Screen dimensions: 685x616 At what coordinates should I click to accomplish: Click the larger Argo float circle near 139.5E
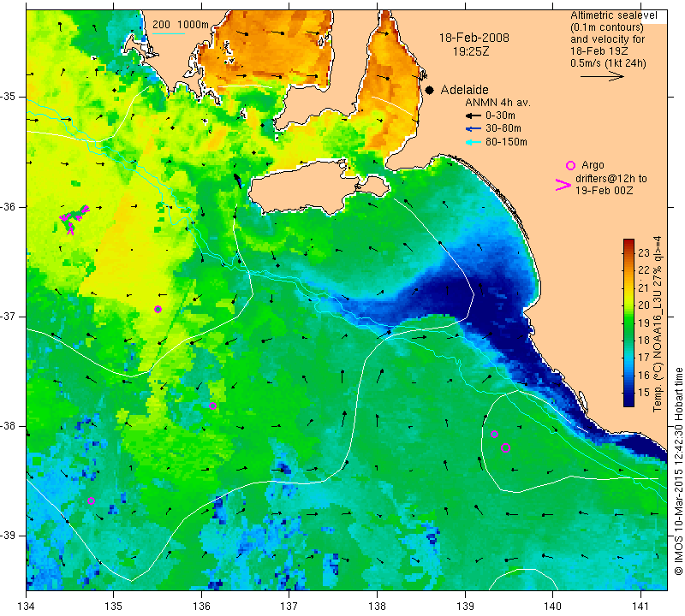point(505,447)
